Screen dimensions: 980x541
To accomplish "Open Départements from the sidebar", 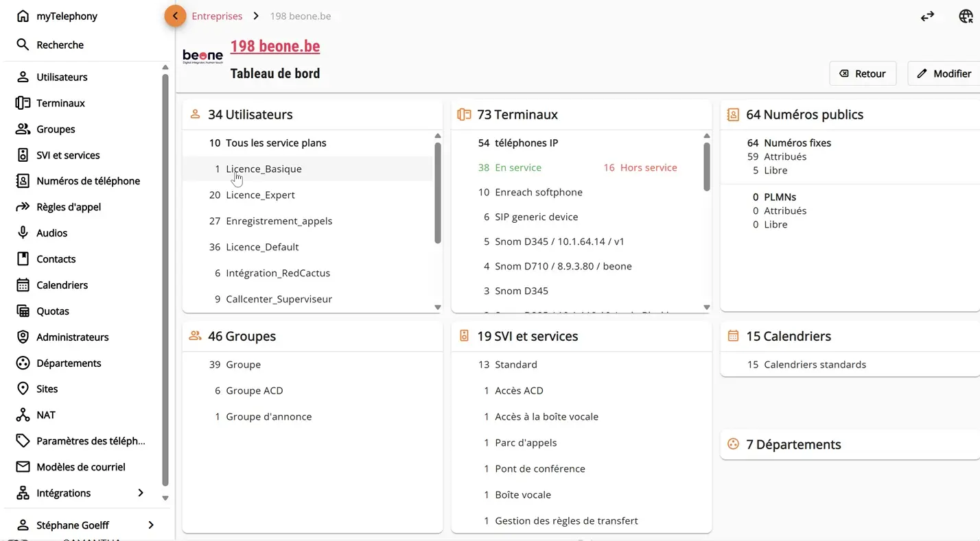I will click(69, 363).
